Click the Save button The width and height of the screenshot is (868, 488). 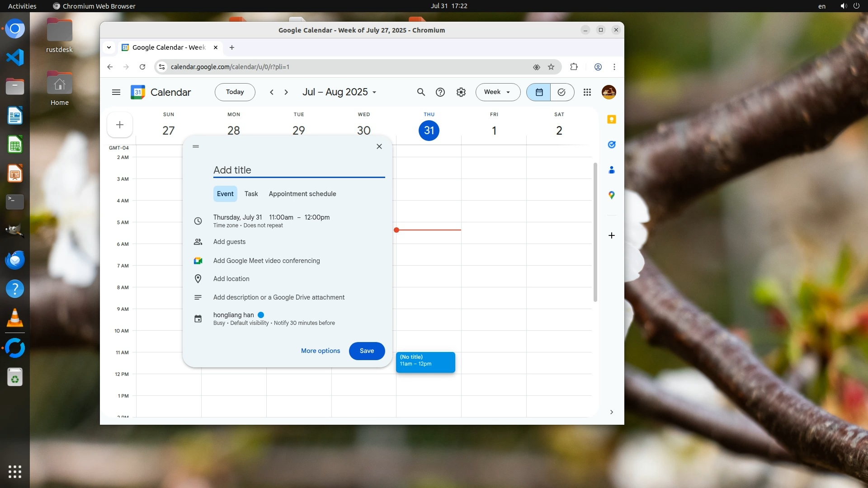tap(367, 351)
